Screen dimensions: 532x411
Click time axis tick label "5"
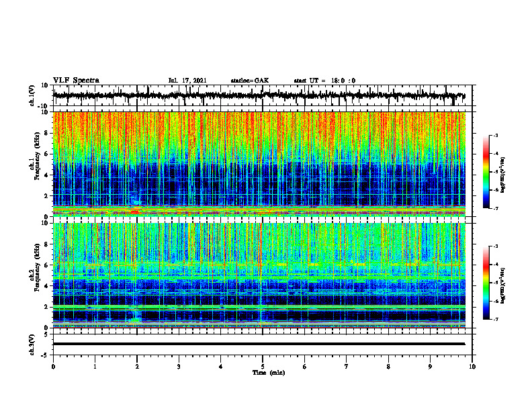[263, 367]
